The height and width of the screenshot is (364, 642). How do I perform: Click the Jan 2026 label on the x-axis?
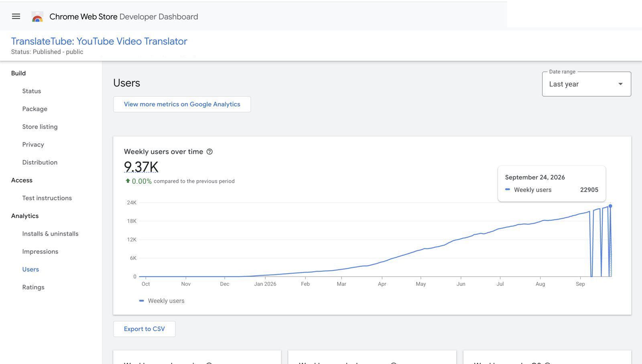click(x=265, y=284)
